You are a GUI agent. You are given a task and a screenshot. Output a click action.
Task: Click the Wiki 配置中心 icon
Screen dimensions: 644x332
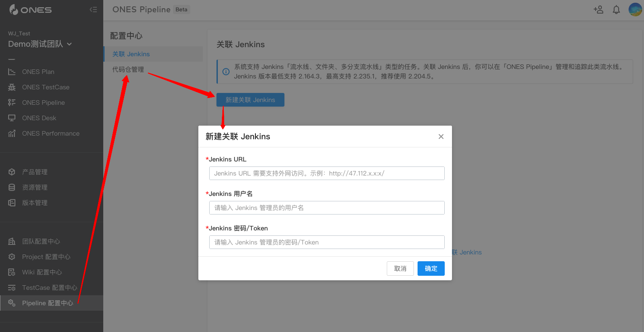point(12,272)
